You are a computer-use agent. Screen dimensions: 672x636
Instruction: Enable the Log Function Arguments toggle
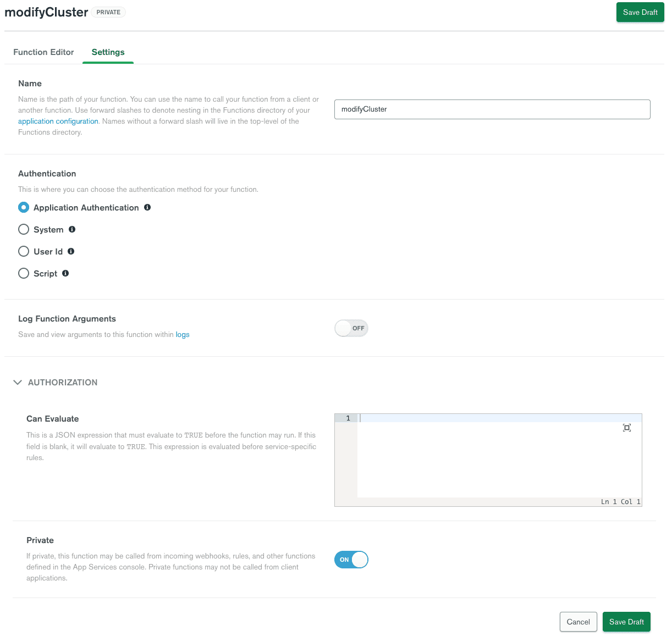pos(351,328)
